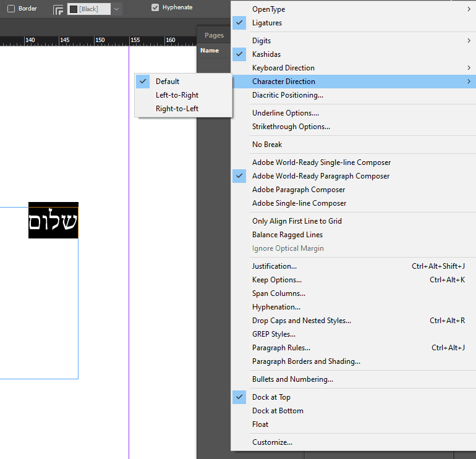Choose Right-to-Left character direction
The height and width of the screenshot is (459, 476).
(184, 109)
